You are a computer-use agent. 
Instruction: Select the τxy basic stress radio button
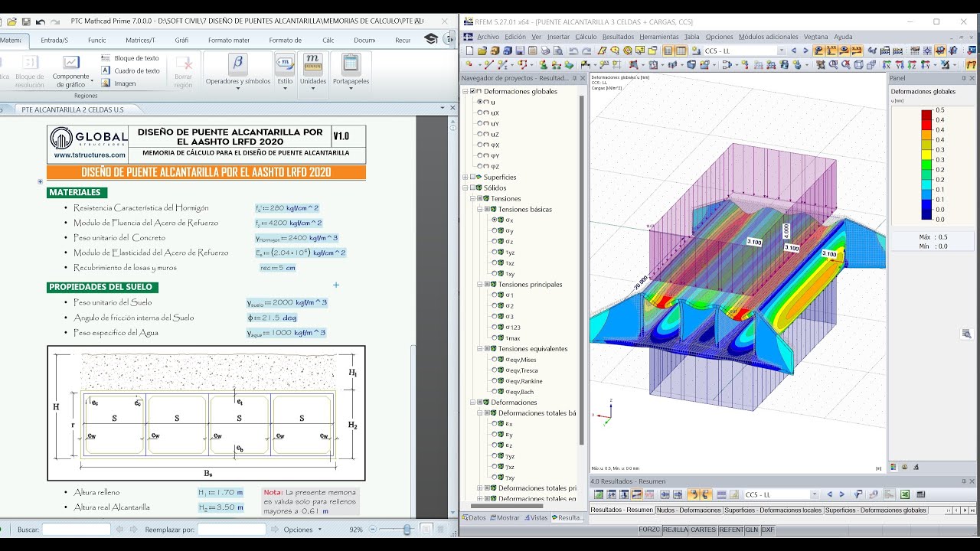pos(495,273)
